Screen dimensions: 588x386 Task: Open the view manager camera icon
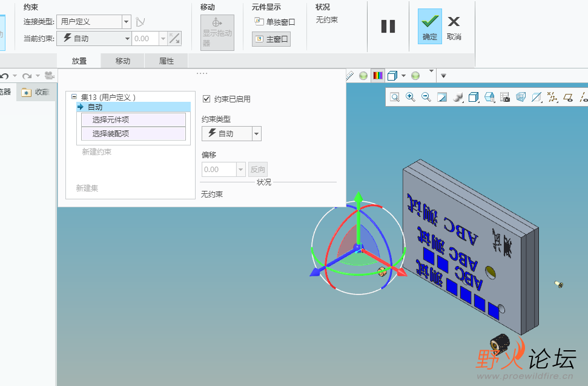tap(505, 98)
